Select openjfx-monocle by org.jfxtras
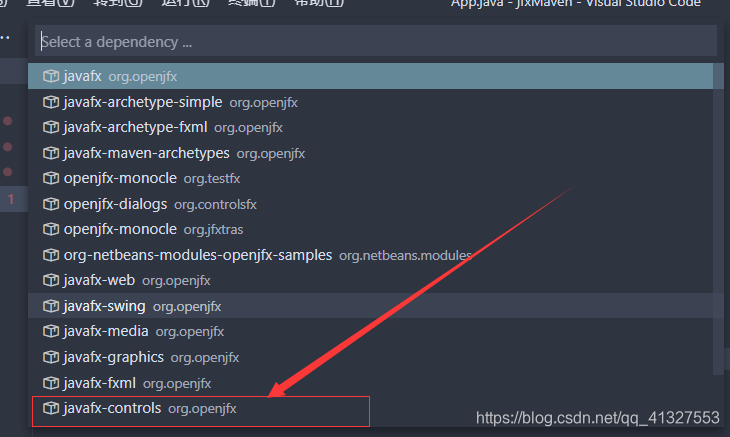The width and height of the screenshot is (730, 437). [370, 229]
